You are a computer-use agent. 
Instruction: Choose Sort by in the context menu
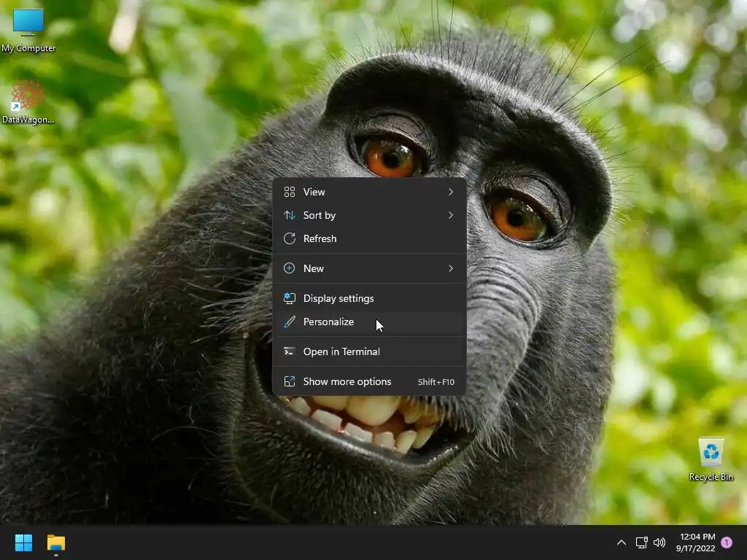pyautogui.click(x=369, y=215)
